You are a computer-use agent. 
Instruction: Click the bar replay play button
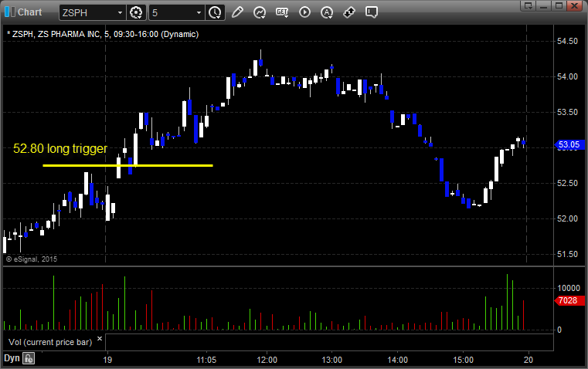pos(304,12)
